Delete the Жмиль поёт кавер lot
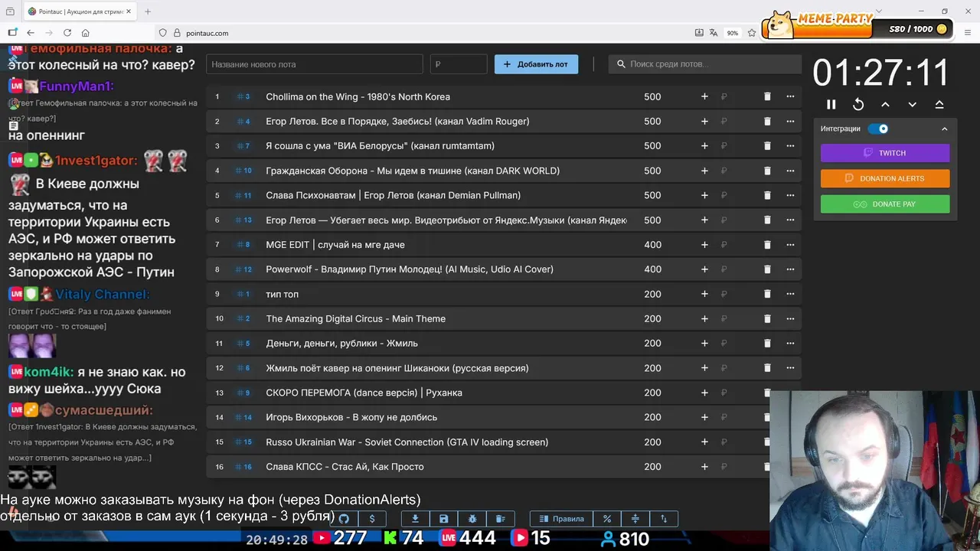Screen dimensions: 980x551 tap(767, 368)
